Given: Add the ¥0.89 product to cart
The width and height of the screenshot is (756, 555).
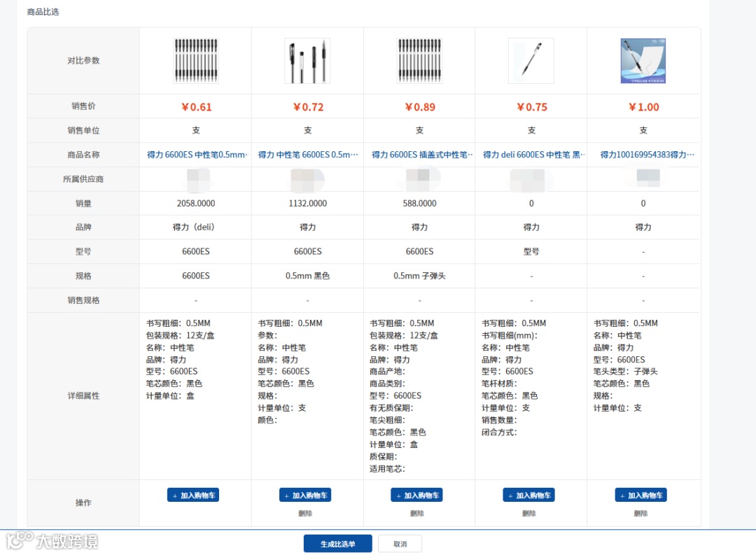Looking at the screenshot, I should tap(417, 496).
